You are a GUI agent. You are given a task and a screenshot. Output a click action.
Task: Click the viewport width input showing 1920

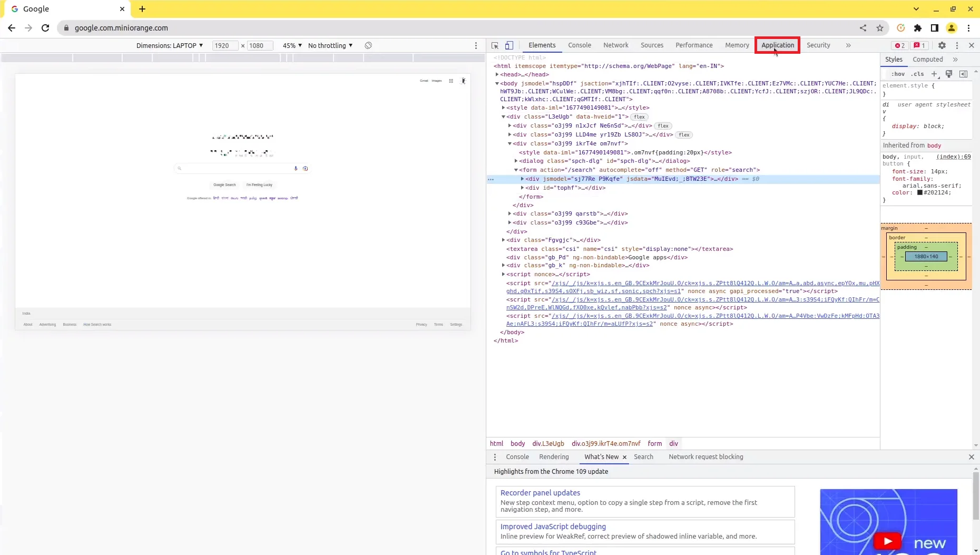(226, 45)
